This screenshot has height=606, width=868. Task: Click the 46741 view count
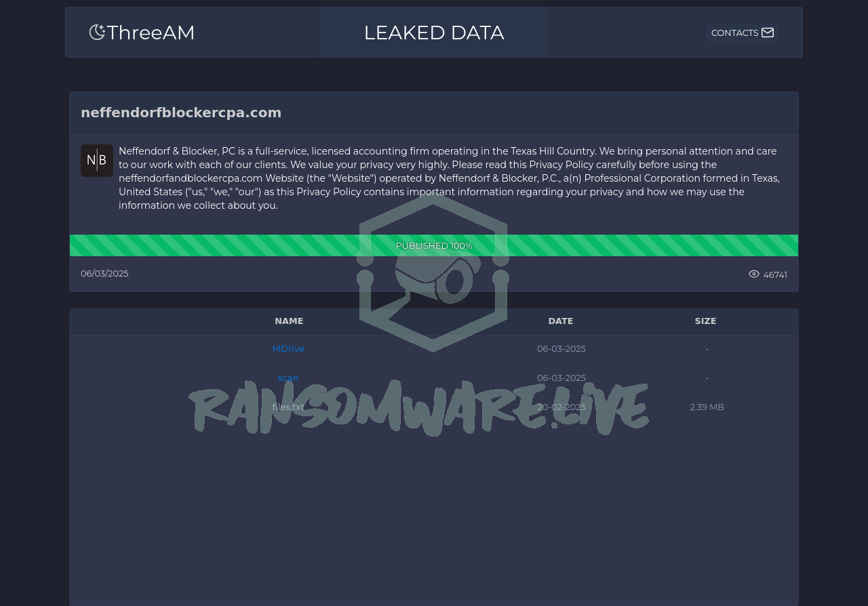click(x=775, y=275)
